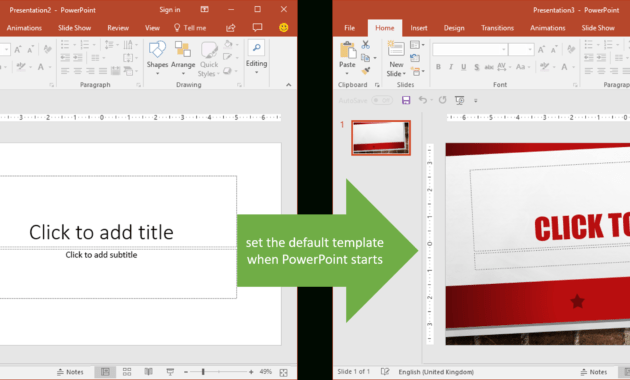Click the purple Save icon in Presentation3
The width and height of the screenshot is (630, 380).
pyautogui.click(x=406, y=100)
